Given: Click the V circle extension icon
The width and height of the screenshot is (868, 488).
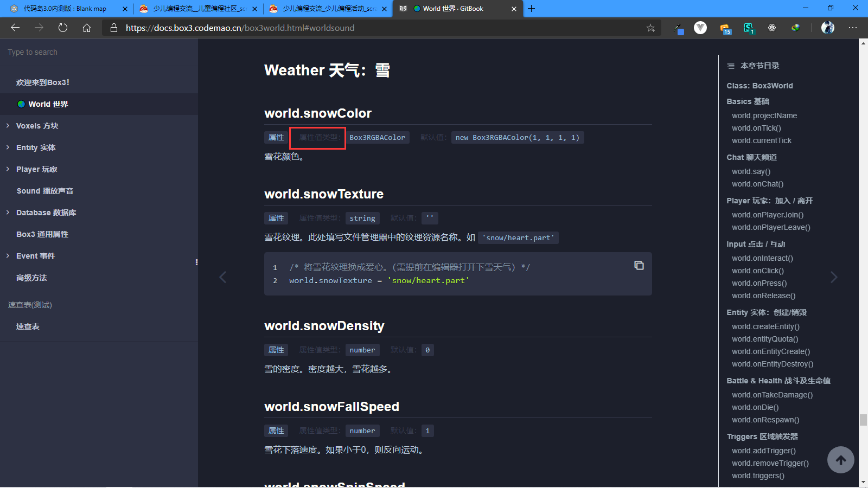Looking at the screenshot, I should click(700, 28).
